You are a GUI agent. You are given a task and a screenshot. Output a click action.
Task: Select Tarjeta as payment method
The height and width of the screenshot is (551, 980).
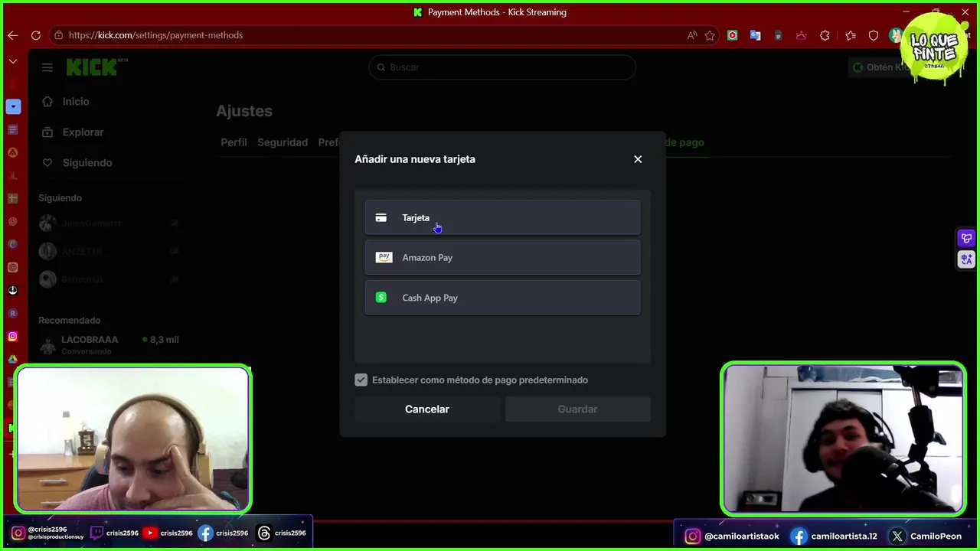point(502,217)
